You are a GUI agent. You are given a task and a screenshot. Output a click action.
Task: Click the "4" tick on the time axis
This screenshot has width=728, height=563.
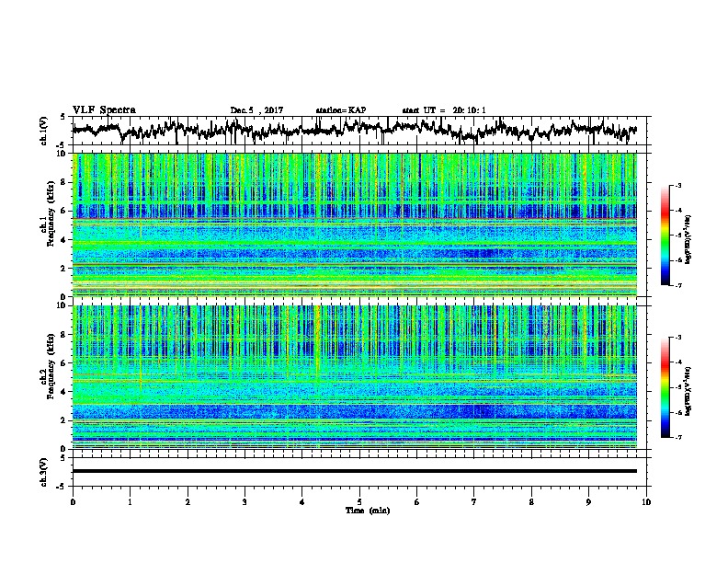coord(302,502)
